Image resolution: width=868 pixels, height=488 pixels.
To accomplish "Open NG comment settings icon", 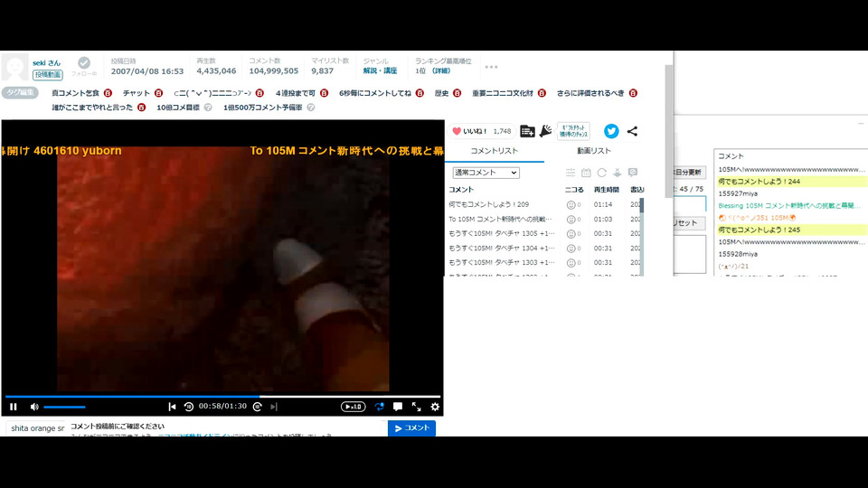I will click(633, 173).
